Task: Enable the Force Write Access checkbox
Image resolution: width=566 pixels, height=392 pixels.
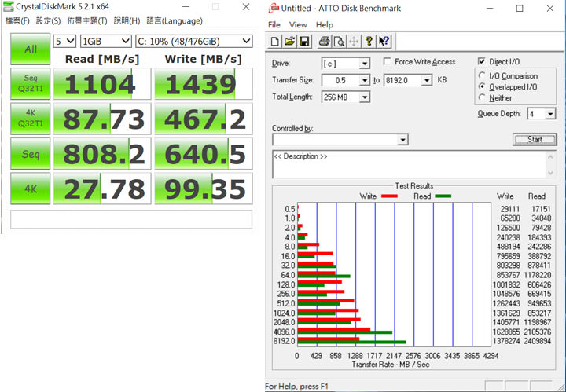Action: point(388,62)
